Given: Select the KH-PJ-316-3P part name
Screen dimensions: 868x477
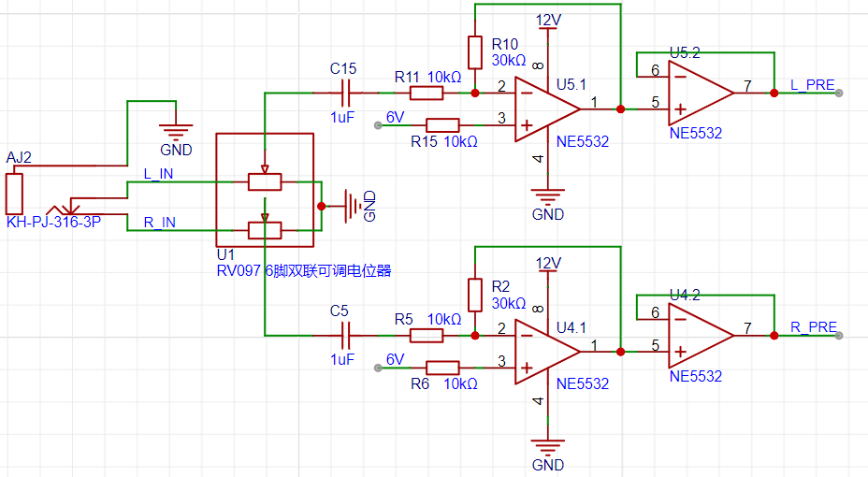Looking at the screenshot, I should 53,223.
